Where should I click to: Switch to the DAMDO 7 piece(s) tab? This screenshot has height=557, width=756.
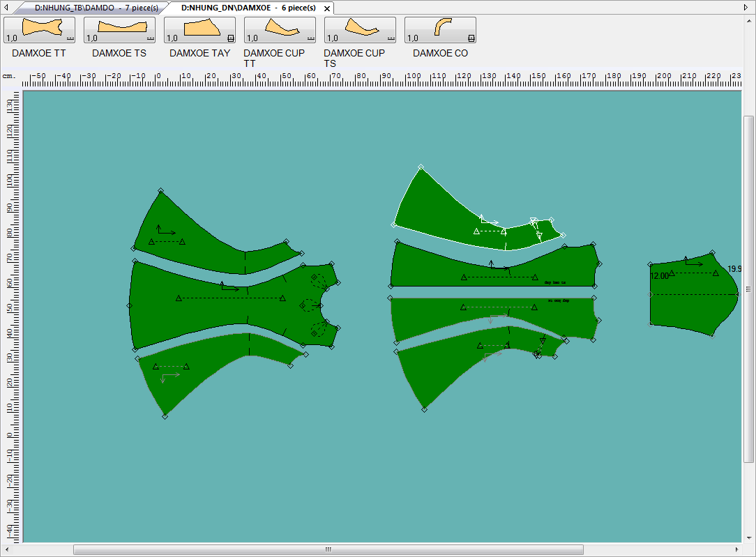pos(96,8)
